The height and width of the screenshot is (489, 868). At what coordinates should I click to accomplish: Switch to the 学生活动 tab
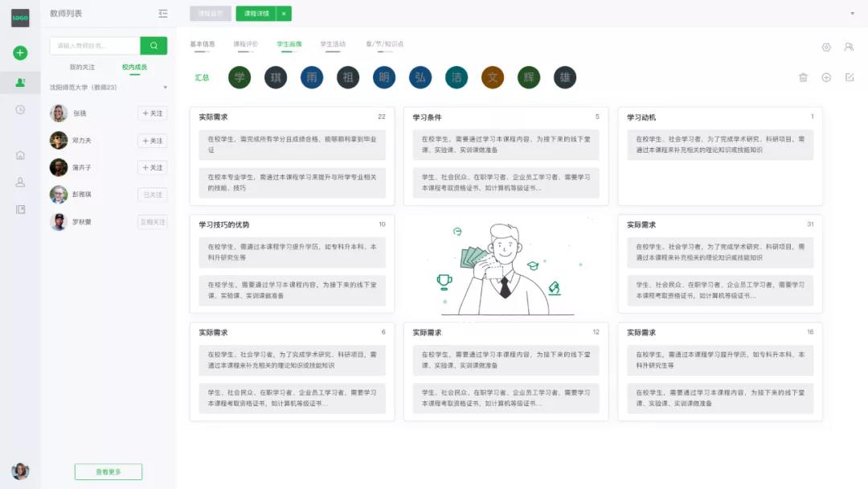333,44
